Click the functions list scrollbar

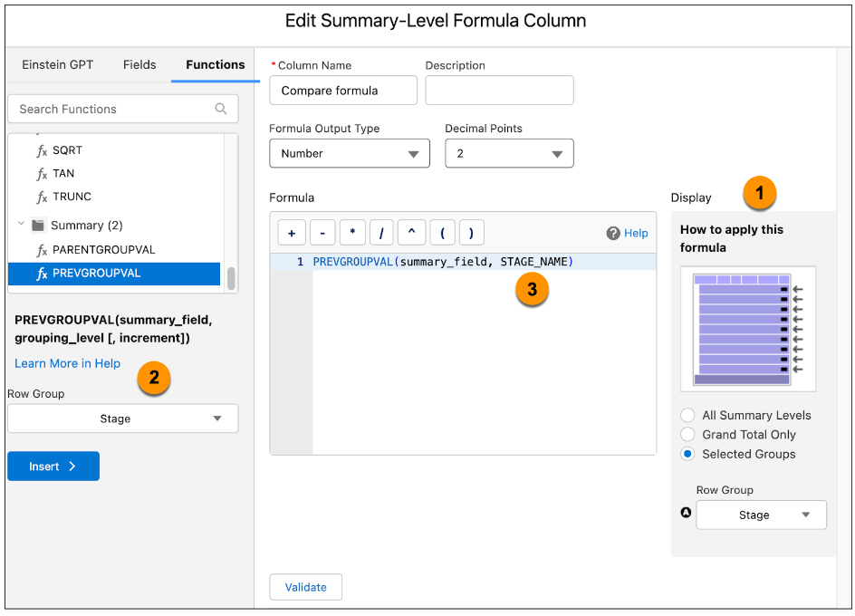point(231,278)
